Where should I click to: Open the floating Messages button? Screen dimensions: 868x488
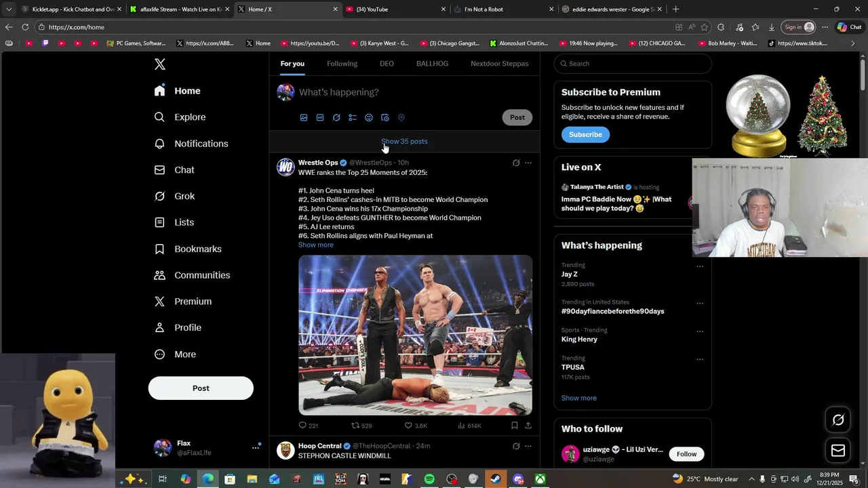pyautogui.click(x=838, y=450)
